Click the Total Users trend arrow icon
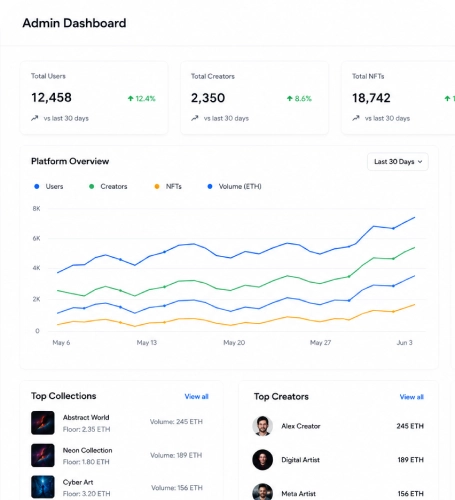Image resolution: width=455 pixels, height=500 pixels. 35,118
